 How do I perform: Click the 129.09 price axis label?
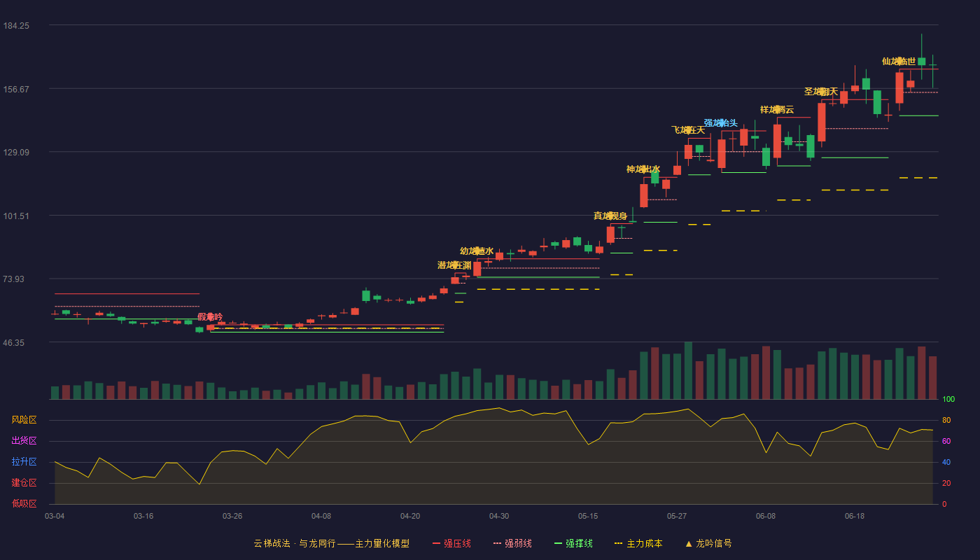(16, 153)
